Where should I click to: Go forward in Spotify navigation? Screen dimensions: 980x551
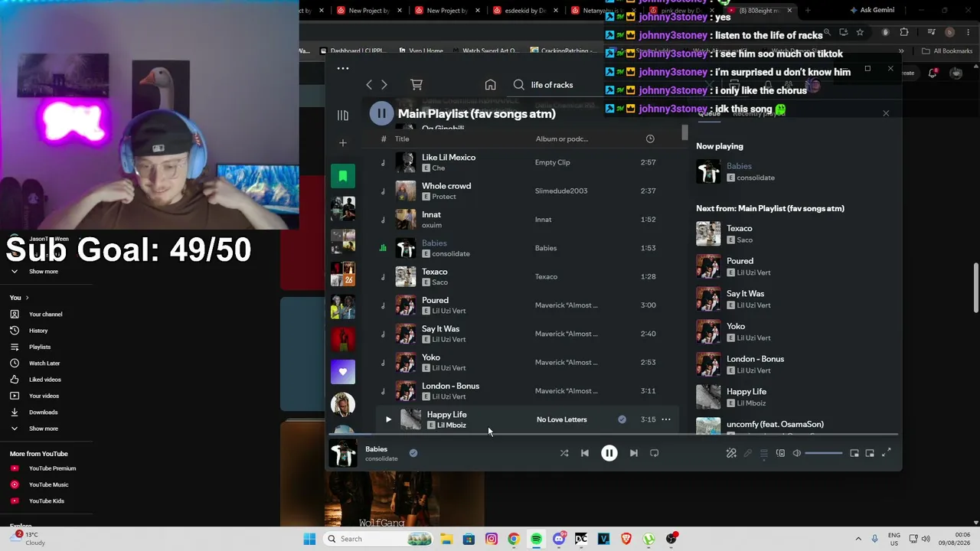[384, 85]
